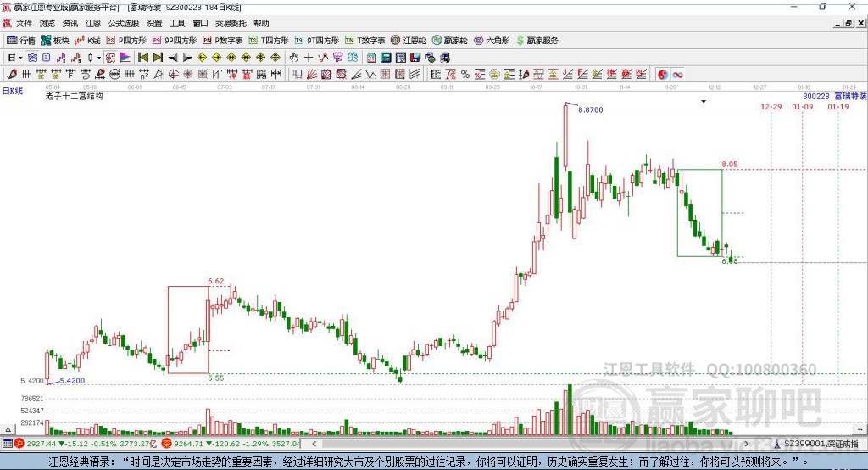Step chart left with black arrow
Viewport: 868px width, 470px height.
(173, 58)
